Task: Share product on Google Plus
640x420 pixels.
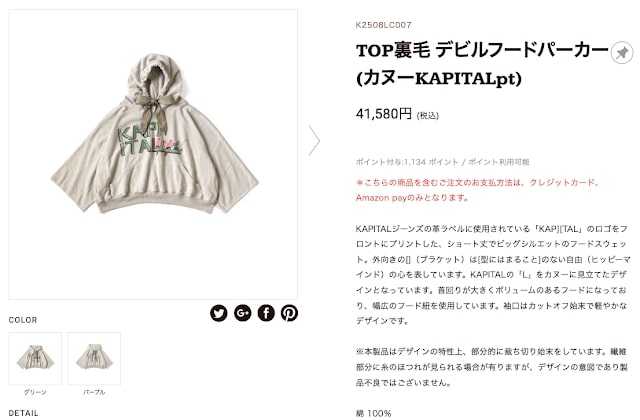Action: pos(242,313)
